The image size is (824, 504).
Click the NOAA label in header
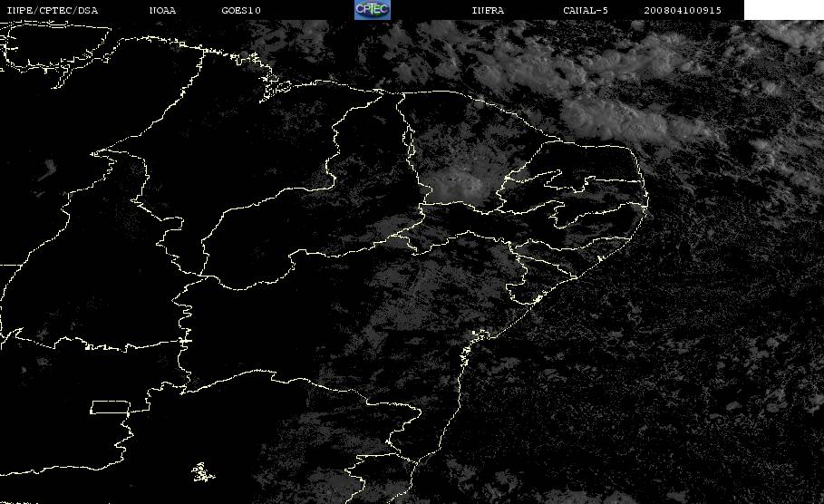[162, 11]
